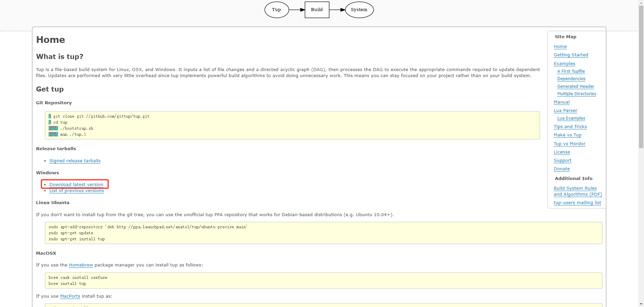Click 'sudo apt-get update' line
The height and width of the screenshot is (307, 644).
click(71, 233)
